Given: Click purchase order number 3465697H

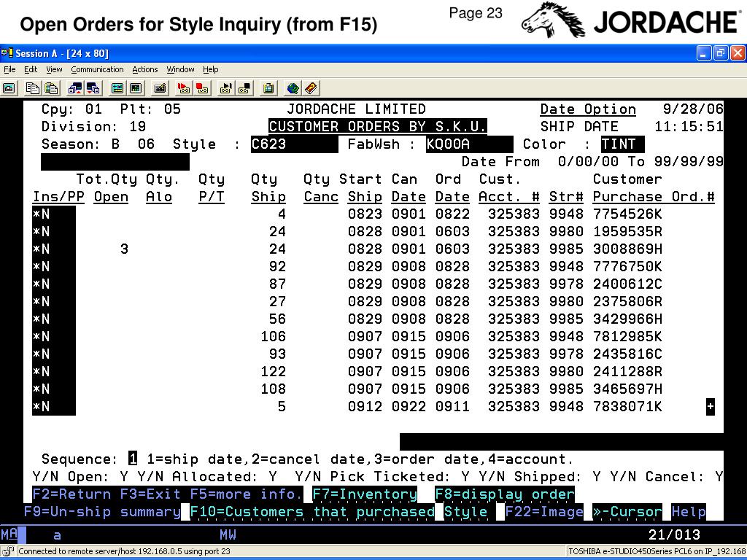Looking at the screenshot, I should click(x=627, y=389).
